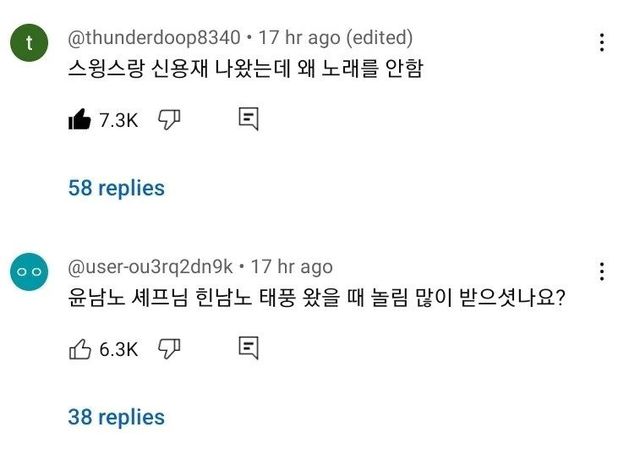Click the green 't' profile avatar

coord(30,45)
